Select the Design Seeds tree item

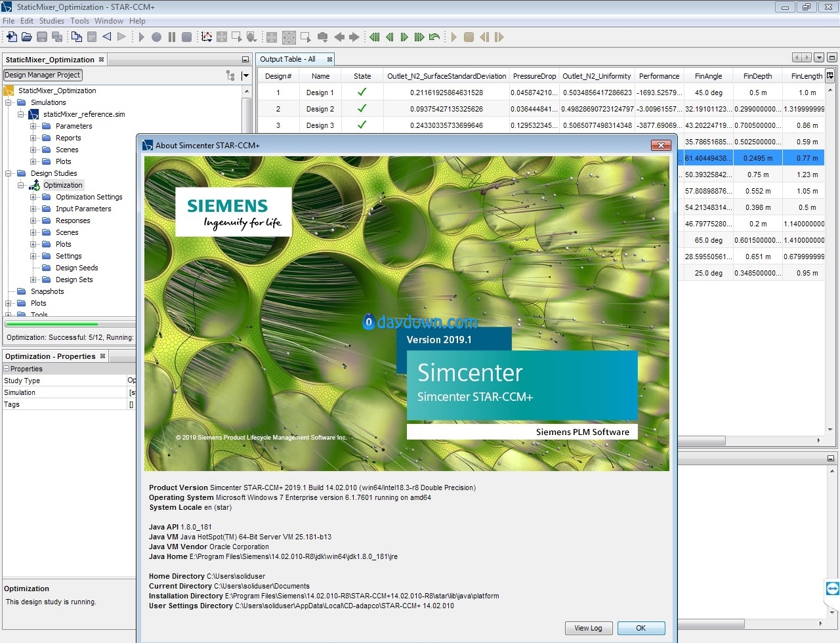tap(77, 268)
